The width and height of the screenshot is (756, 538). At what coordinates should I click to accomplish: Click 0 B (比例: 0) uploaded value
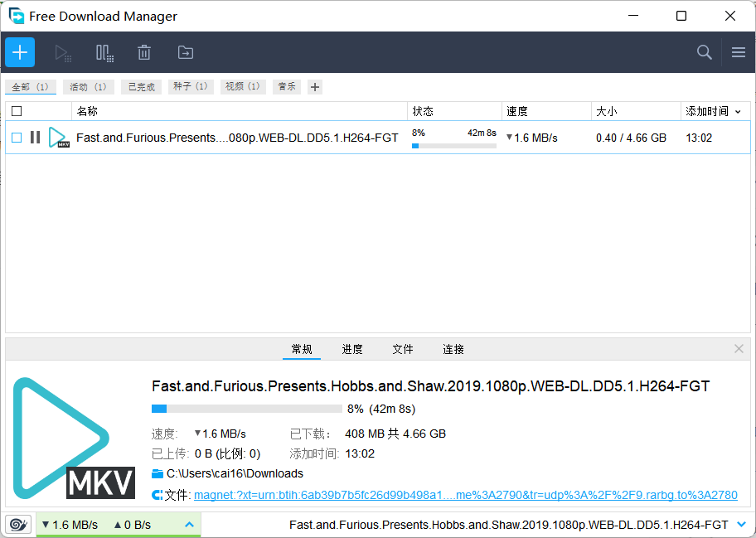coord(228,453)
